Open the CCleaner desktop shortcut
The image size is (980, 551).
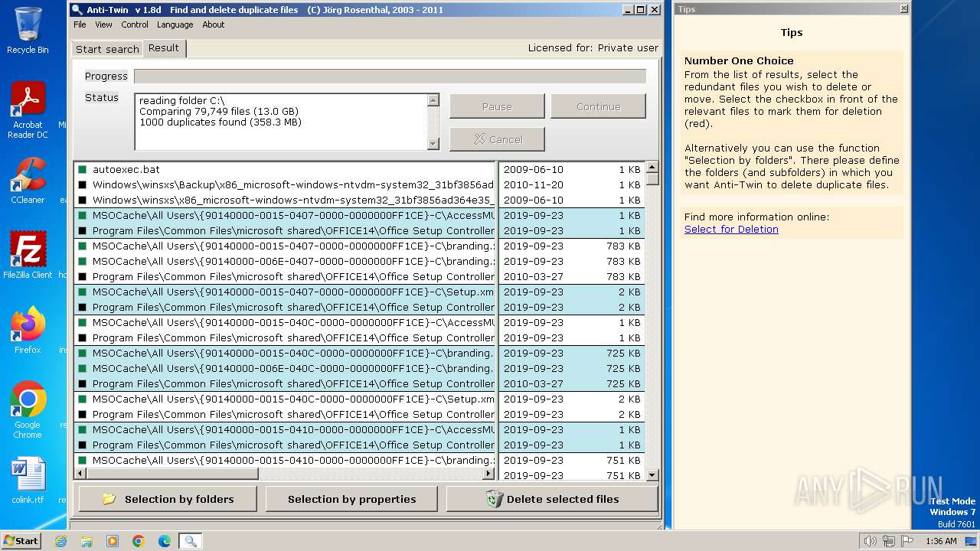[28, 180]
